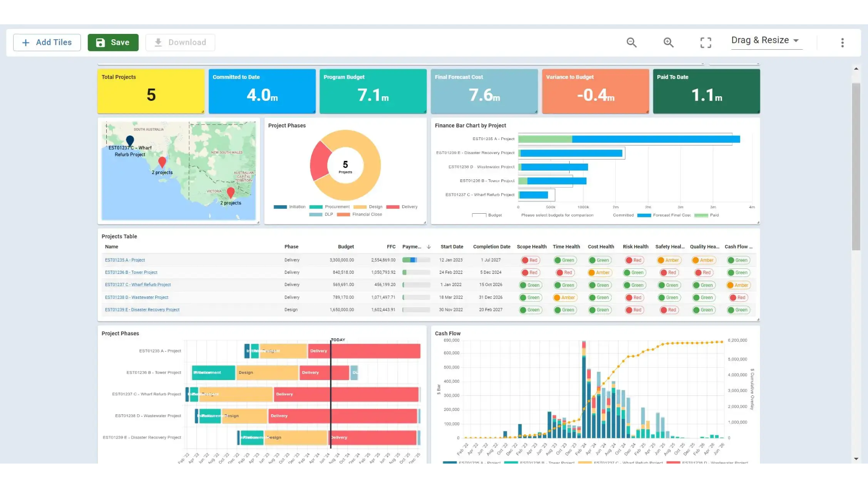Open EST01239 E - Disaster Recovery Project link
The image size is (868, 488).
(142, 310)
